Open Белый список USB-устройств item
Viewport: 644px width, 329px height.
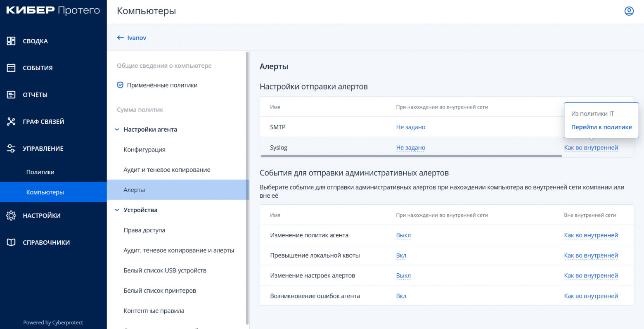pos(165,270)
